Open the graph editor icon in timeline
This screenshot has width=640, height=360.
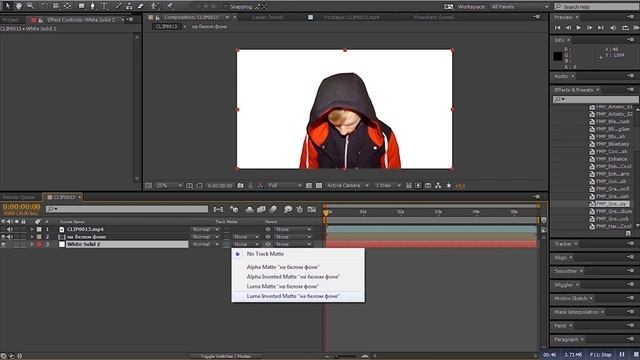coord(312,209)
